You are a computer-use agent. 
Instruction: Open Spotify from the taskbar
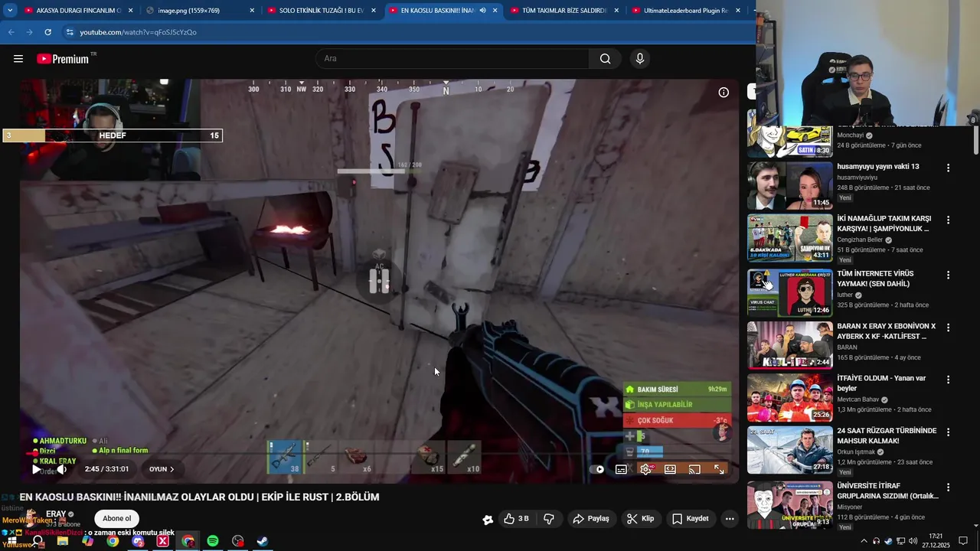coord(213,541)
